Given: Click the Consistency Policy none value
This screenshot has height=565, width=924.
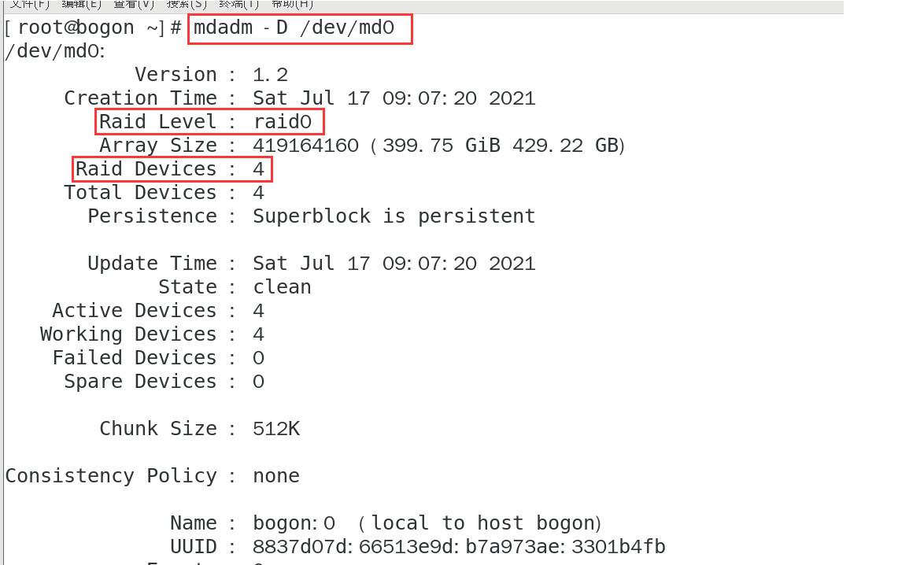Looking at the screenshot, I should tap(275, 475).
